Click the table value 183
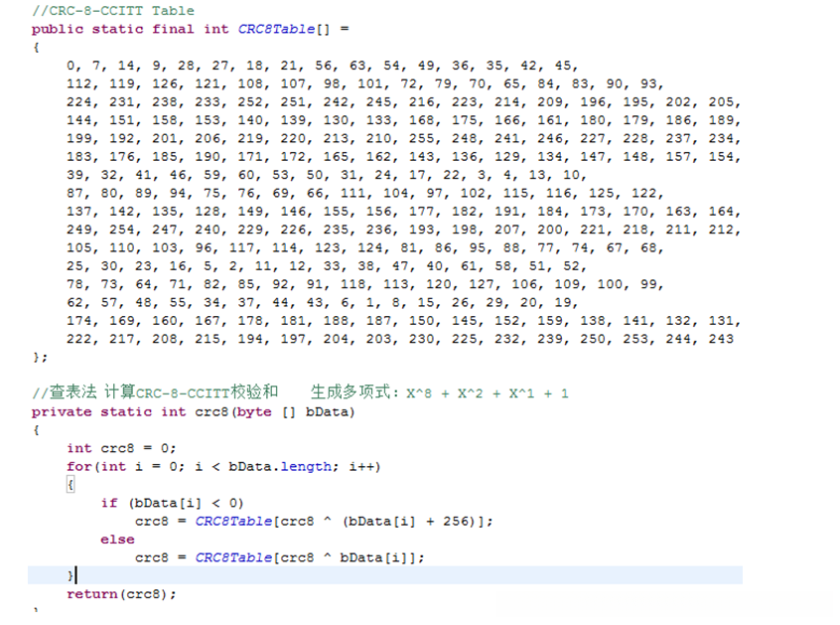Screen dimensions: 840x625 pyautogui.click(x=79, y=157)
